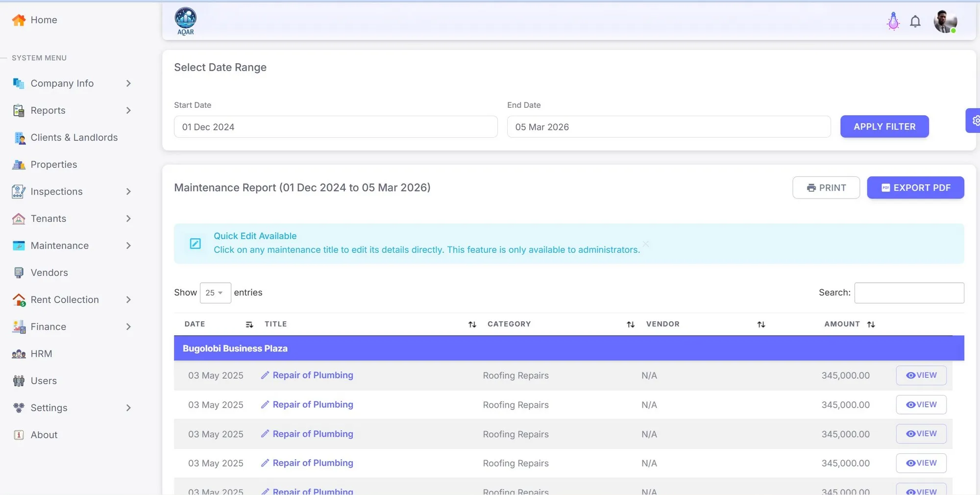
Task: Click the Vendors sidebar icon
Action: pyautogui.click(x=19, y=272)
